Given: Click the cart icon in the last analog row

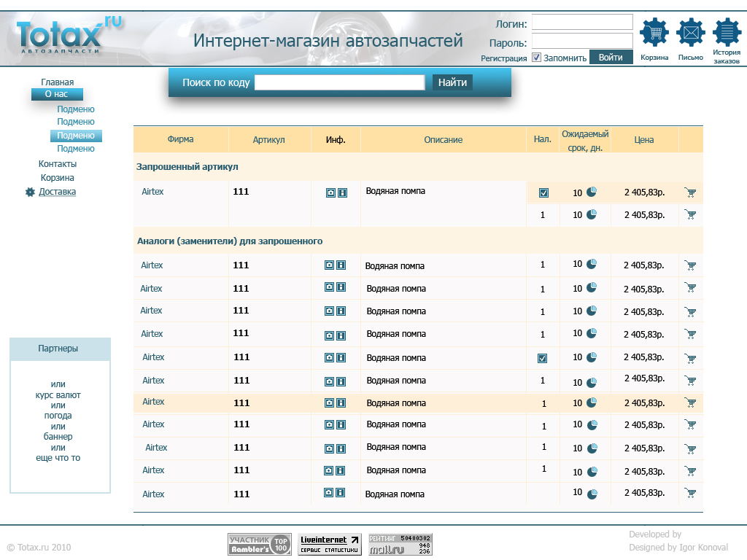Looking at the screenshot, I should point(690,494).
